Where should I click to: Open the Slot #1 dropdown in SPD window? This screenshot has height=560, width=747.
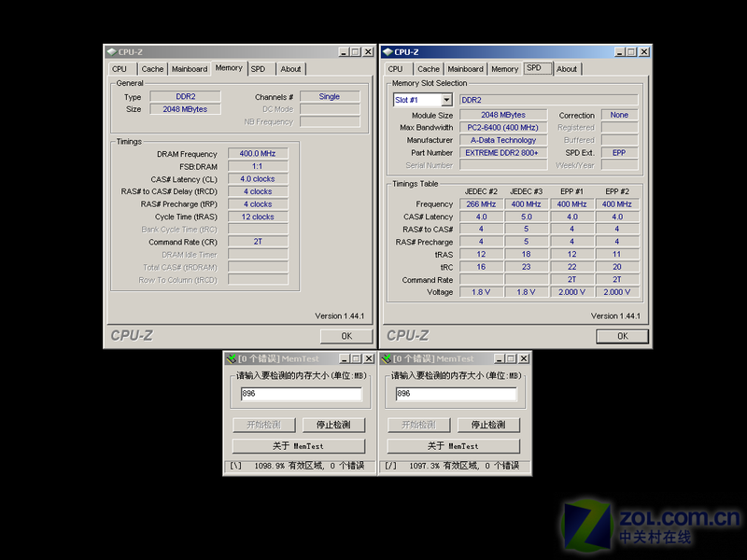[446, 100]
